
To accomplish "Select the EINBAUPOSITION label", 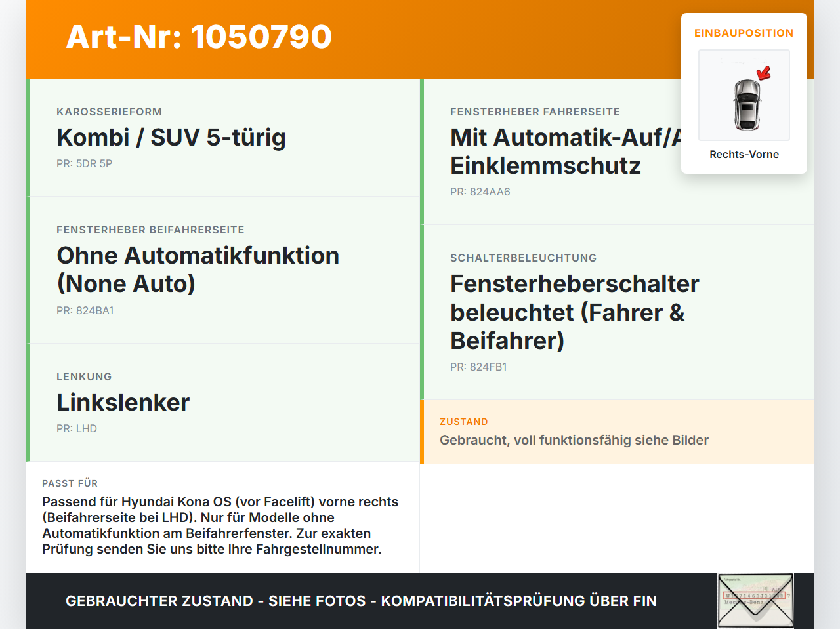I will pyautogui.click(x=744, y=33).
